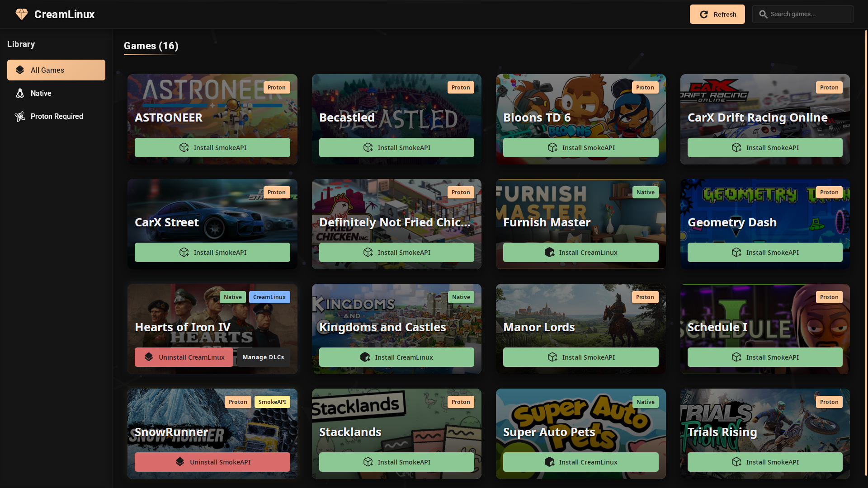The width and height of the screenshot is (868, 488).
Task: Install CreamLinux for Super Auto Pets
Action: pos(580,462)
